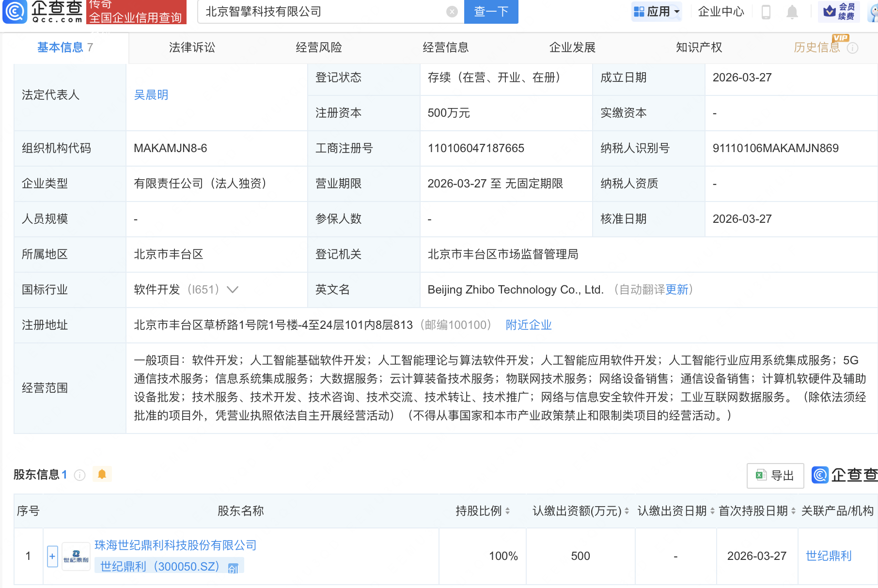Toggle subscription bell next to 股东信息

click(102, 475)
